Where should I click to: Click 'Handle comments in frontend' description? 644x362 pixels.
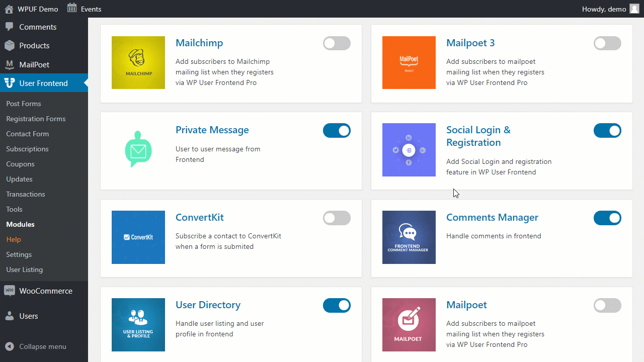494,236
